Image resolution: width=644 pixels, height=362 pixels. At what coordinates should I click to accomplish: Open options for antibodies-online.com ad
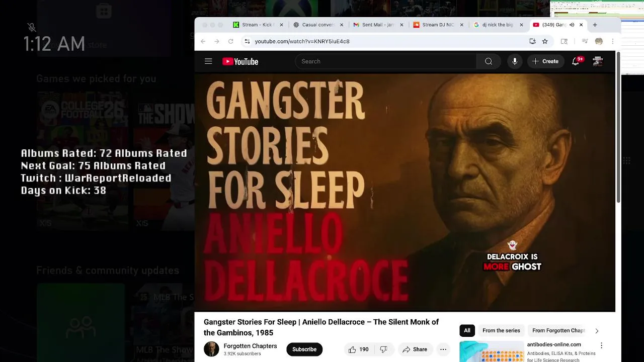601,345
